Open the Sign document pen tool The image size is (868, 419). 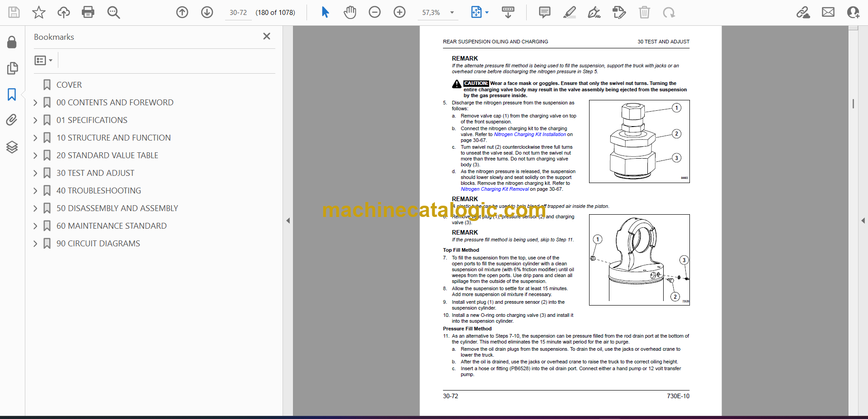594,12
